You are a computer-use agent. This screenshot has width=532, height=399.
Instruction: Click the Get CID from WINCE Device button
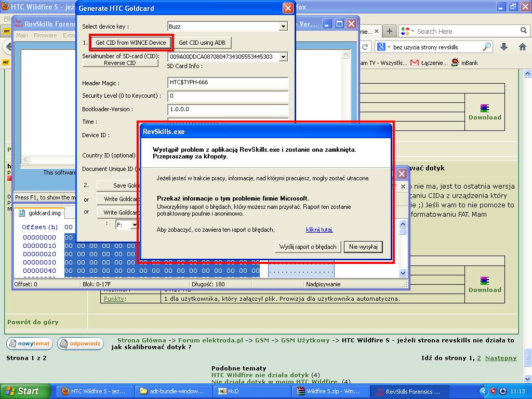[131, 43]
